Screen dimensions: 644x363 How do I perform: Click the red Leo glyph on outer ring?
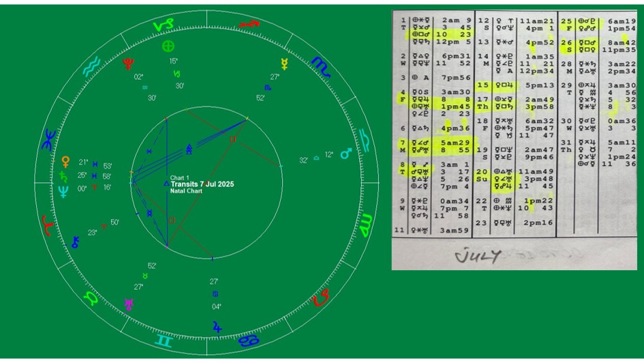coord(320,297)
